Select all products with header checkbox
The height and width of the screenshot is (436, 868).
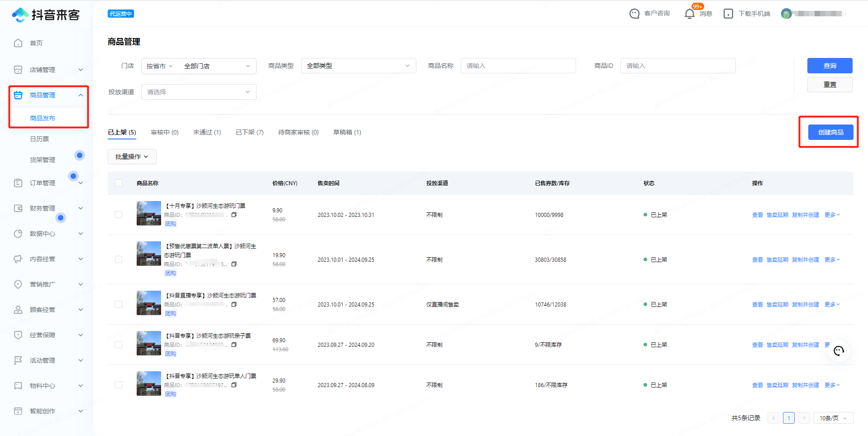[119, 183]
